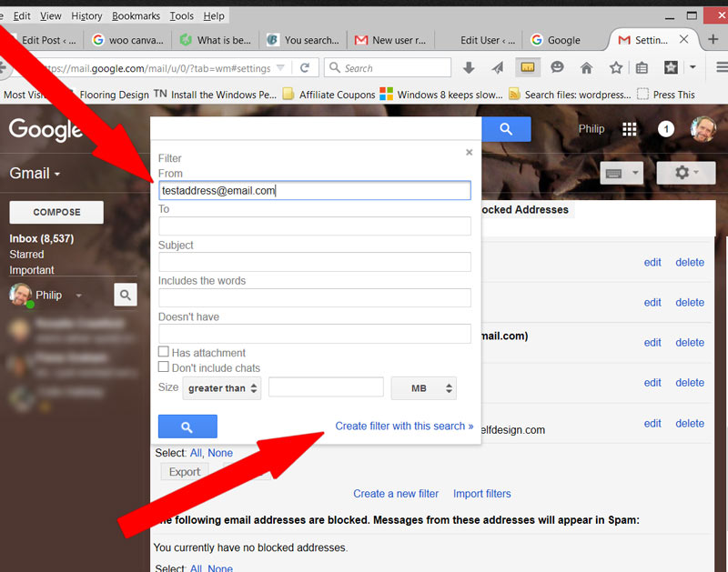Switch to the Google tab
728x572 pixels.
click(x=565, y=40)
